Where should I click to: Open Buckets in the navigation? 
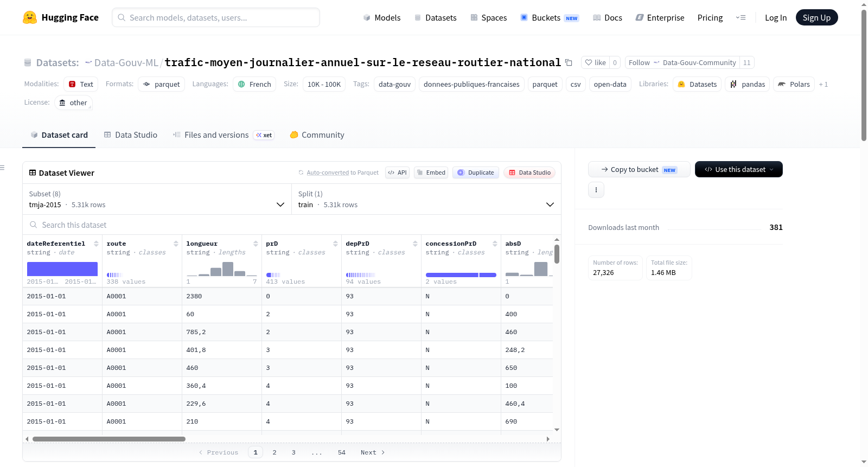(550, 17)
